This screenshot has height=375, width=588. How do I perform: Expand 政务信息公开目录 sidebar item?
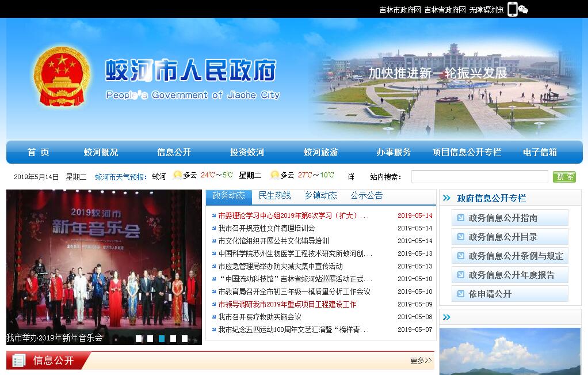pyautogui.click(x=503, y=237)
